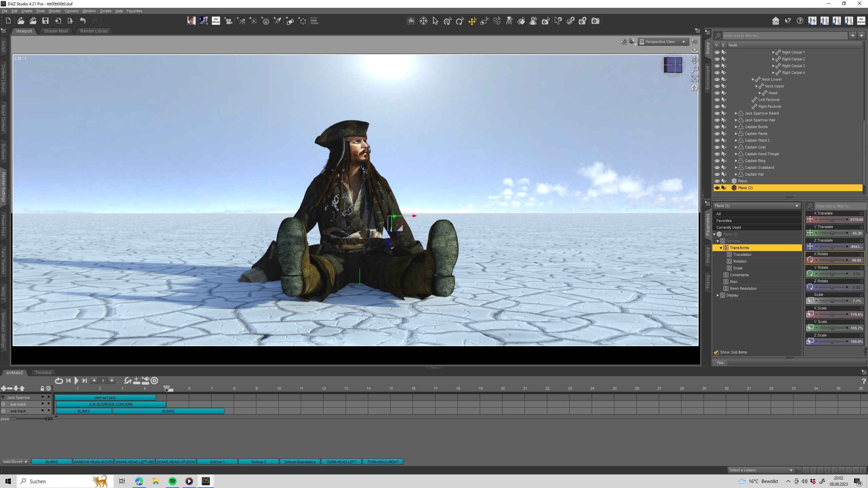Click the Currently Used filter
This screenshot has width=868, height=488.
tap(757, 227)
